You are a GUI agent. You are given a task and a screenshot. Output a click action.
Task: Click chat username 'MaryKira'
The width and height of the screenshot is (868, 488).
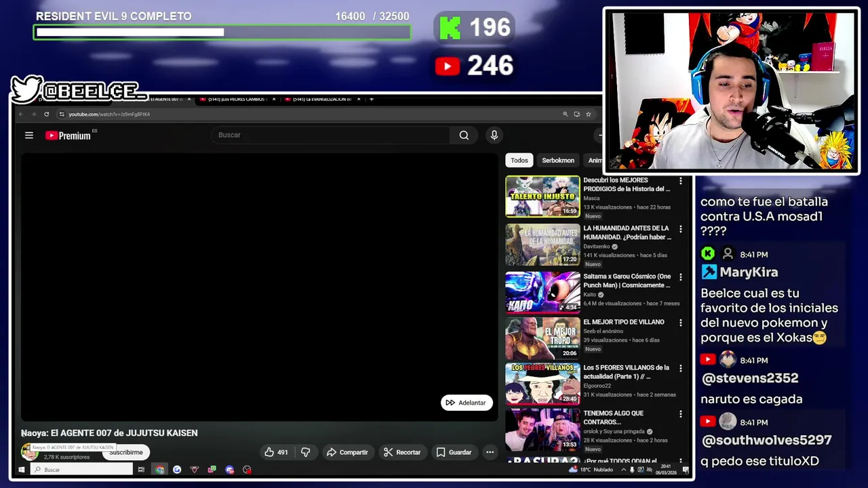[x=749, y=272]
